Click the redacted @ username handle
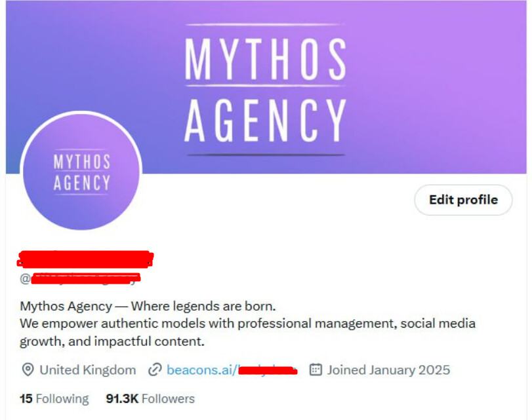Image resolution: width=532 pixels, height=420 pixels. click(85, 278)
